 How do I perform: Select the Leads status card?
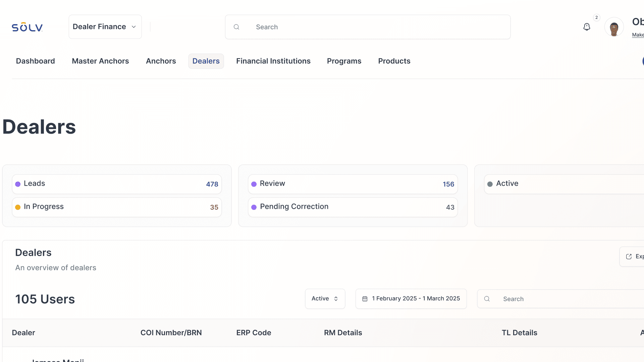click(117, 184)
